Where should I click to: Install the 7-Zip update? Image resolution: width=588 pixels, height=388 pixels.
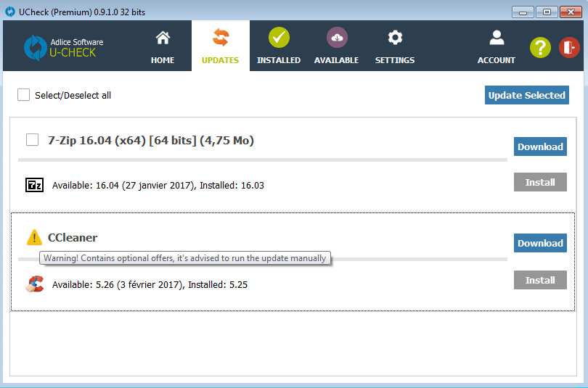click(540, 182)
